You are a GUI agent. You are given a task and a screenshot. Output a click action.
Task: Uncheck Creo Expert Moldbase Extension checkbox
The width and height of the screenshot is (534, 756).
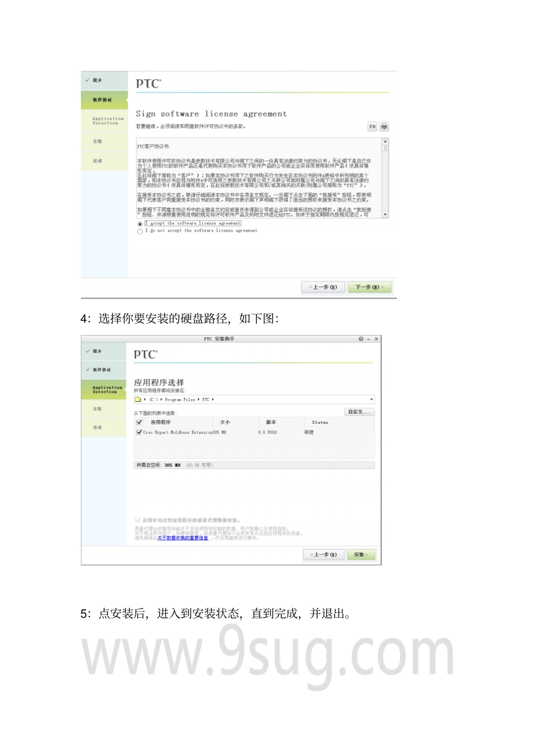click(139, 432)
